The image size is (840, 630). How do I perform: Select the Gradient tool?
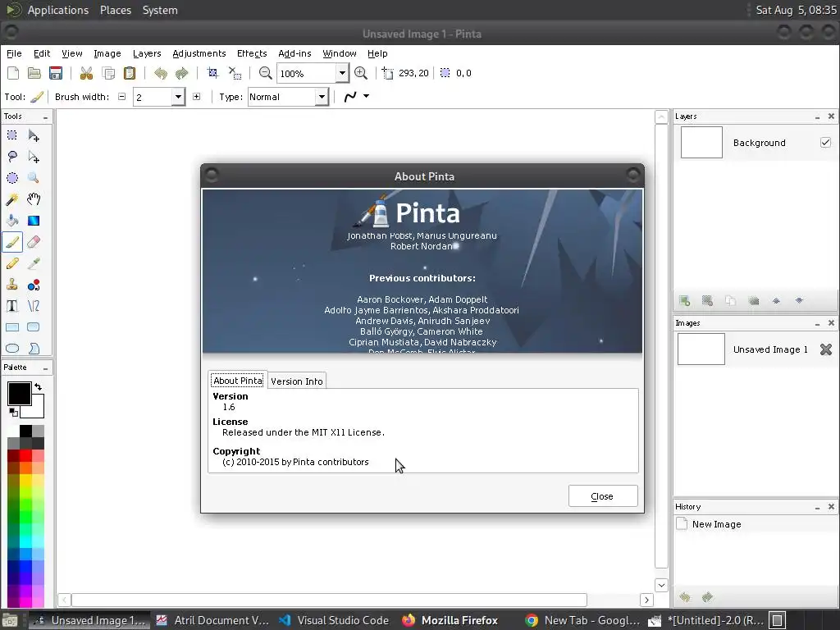tap(33, 221)
